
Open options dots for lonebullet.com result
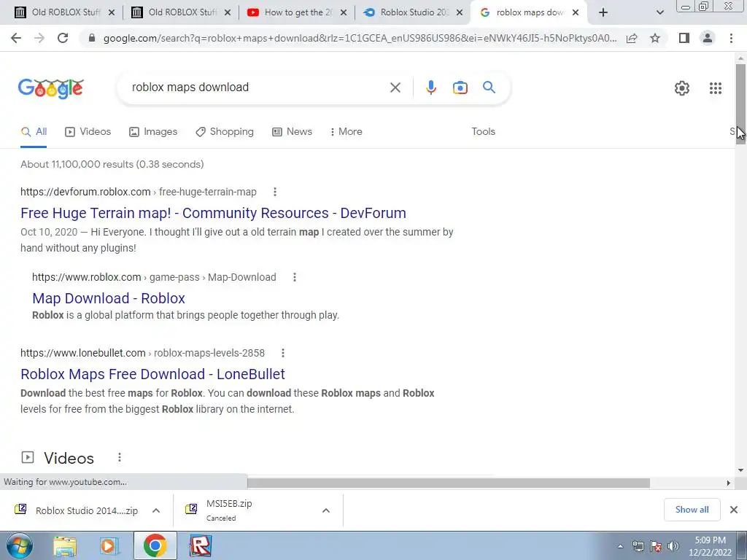click(283, 353)
